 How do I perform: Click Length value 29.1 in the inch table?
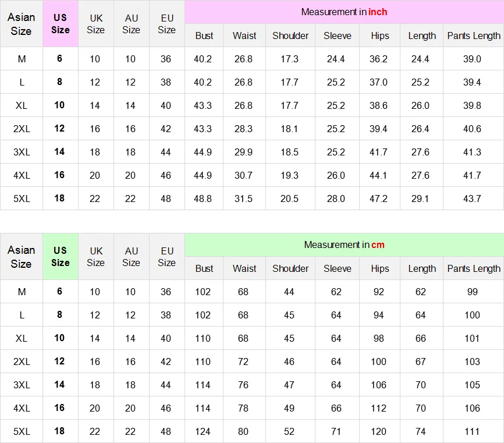[420, 199]
